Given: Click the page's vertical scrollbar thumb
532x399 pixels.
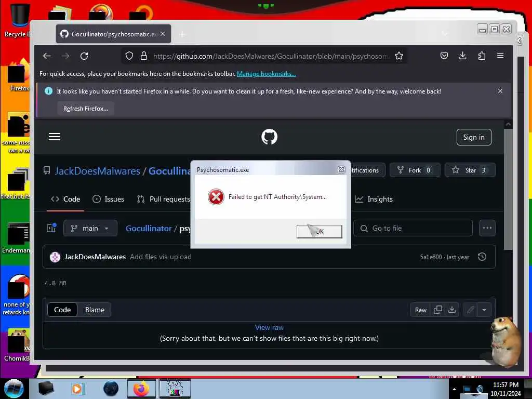Looking at the screenshot, I should point(508,190).
